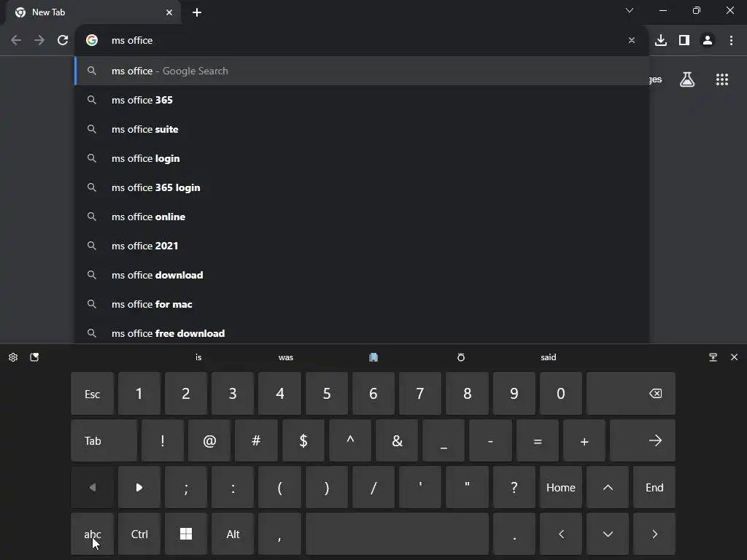Tap the Backspace key
This screenshot has height=560, width=747.
pyautogui.click(x=631, y=393)
